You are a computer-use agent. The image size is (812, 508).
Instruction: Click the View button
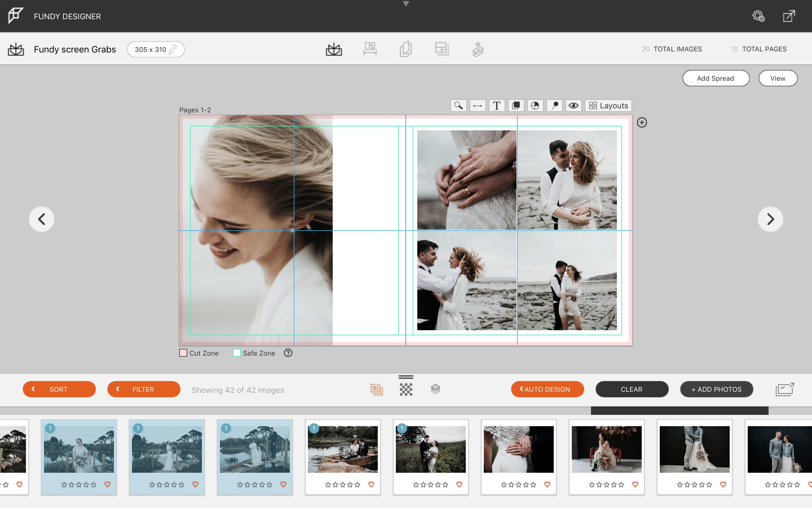click(778, 78)
